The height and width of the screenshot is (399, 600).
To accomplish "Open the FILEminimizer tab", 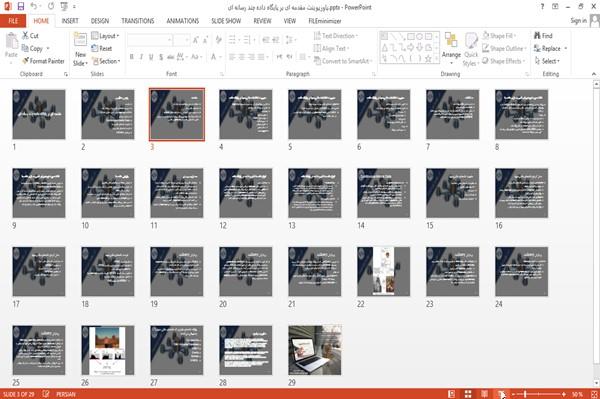I will coord(325,21).
